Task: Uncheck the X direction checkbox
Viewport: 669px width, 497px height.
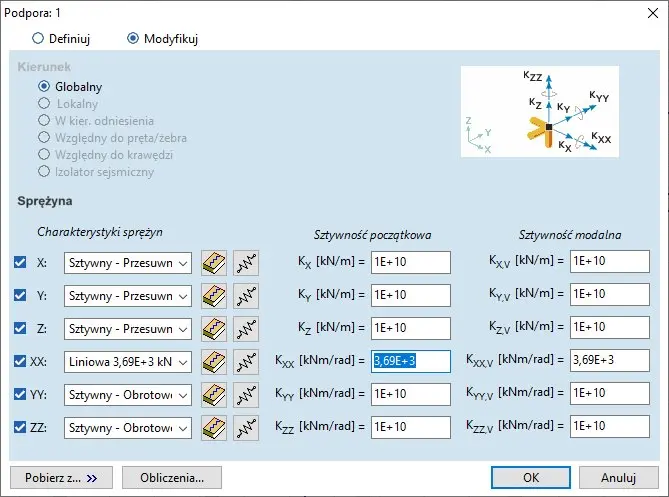Action: tap(20, 263)
